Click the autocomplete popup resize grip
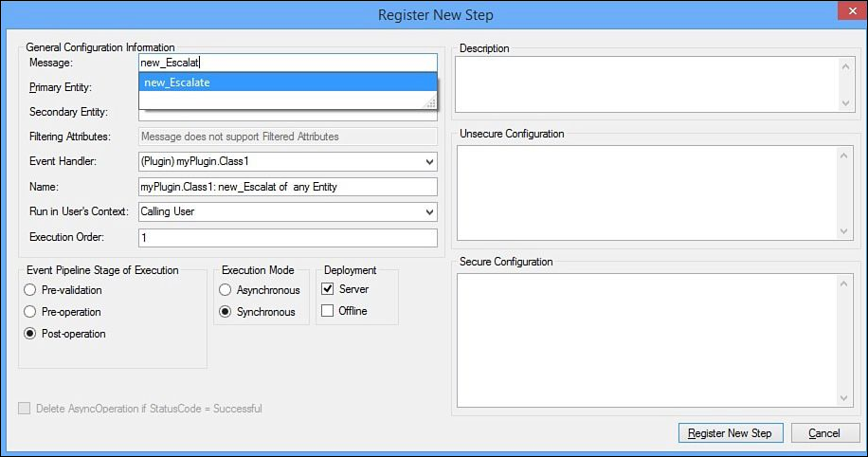This screenshot has height=457, width=868. coord(430,102)
